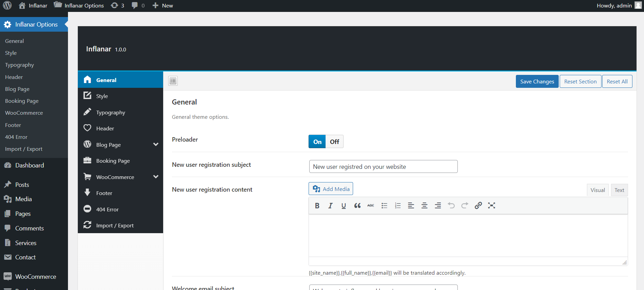Screen dimensions: 644x290
Task: Expand the Blog Page section chevron
Action: click(156, 144)
